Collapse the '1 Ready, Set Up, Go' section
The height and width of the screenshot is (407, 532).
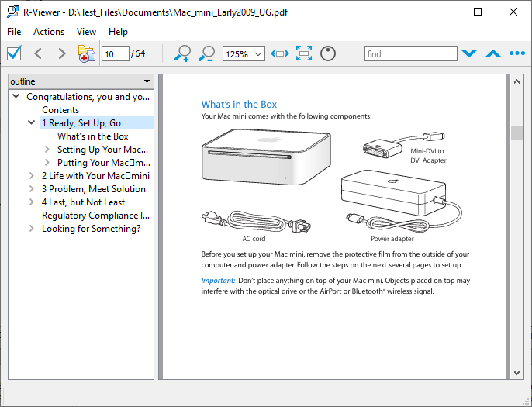[32, 123]
